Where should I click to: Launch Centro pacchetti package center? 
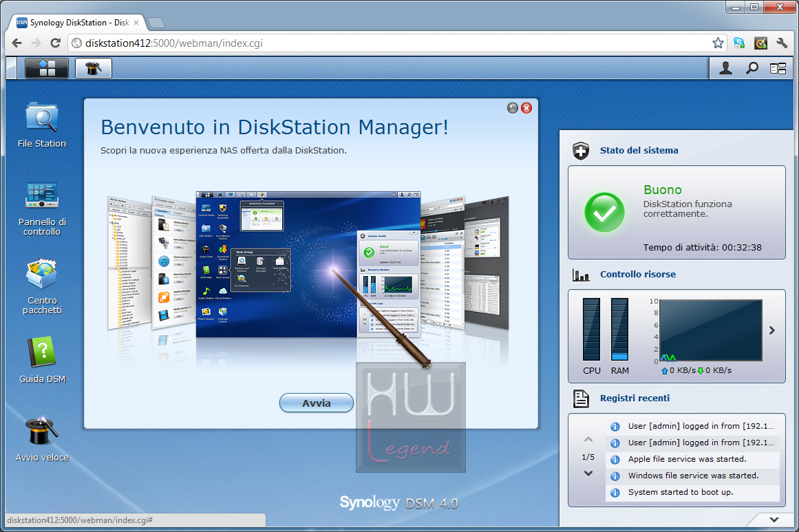42,286
